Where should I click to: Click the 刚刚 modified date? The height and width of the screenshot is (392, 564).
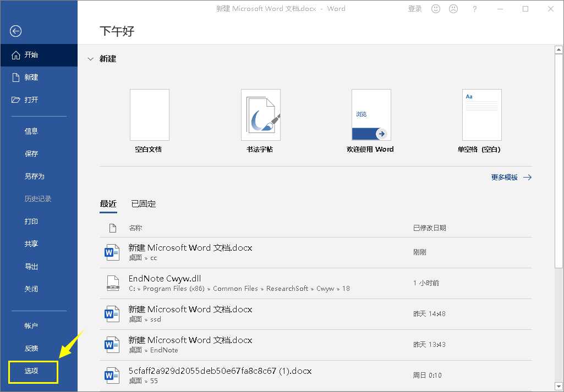420,252
